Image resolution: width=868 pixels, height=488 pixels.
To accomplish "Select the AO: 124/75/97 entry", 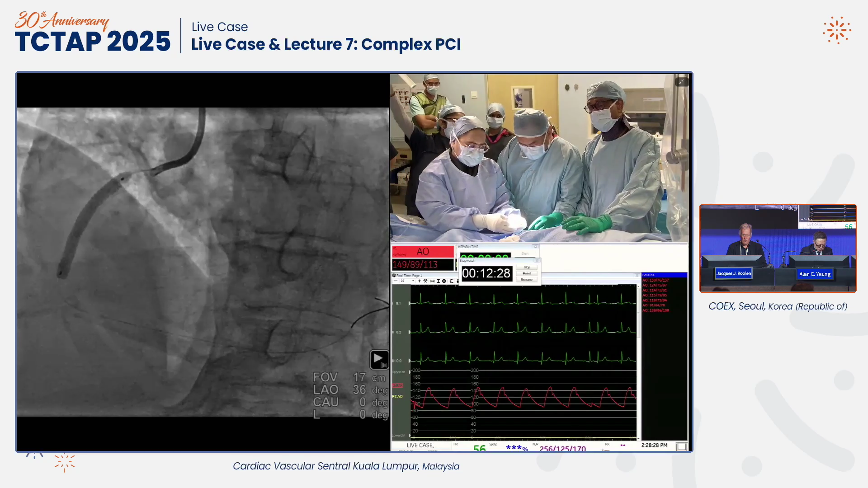I will [655, 285].
